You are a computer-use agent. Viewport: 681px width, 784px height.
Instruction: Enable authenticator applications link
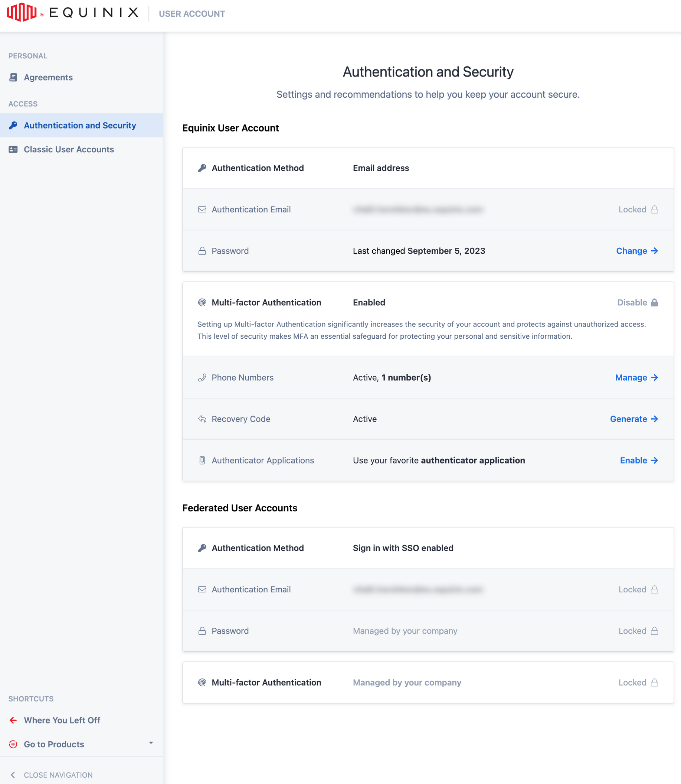(639, 461)
